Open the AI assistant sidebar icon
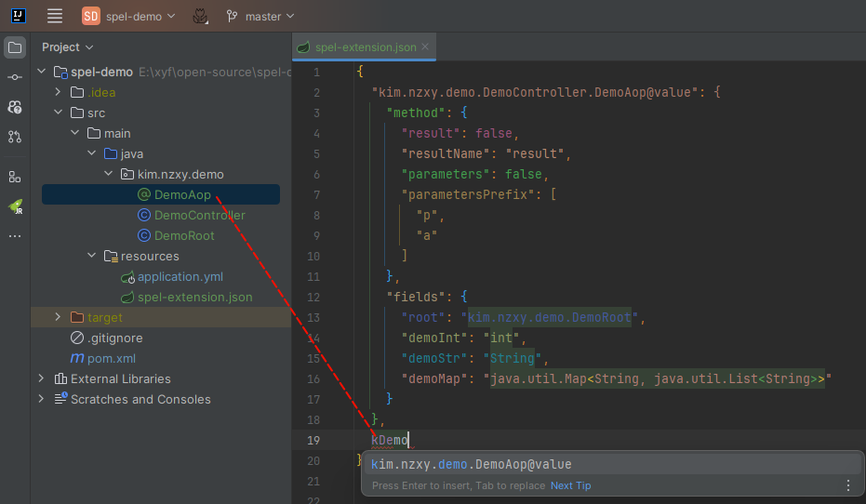 tap(15, 107)
